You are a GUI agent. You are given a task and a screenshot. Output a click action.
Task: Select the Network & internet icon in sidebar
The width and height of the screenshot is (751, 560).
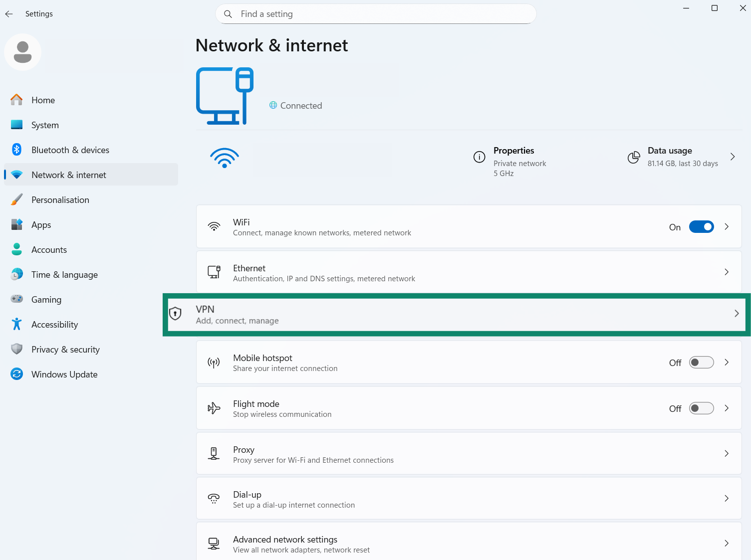click(16, 175)
